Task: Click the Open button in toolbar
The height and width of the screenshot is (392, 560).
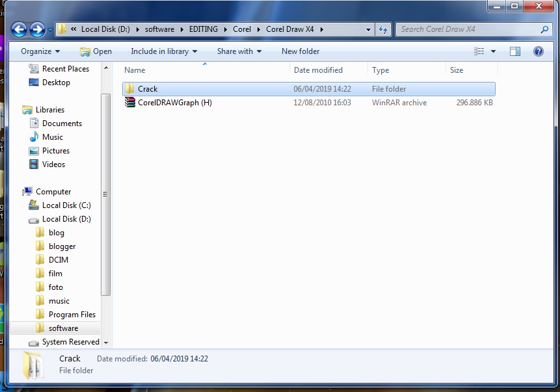Action: 96,51
